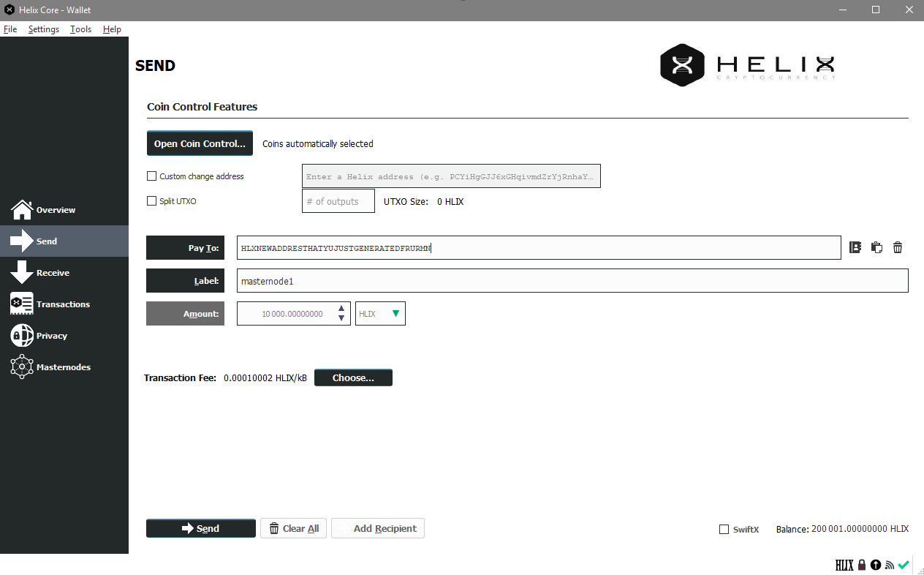Screen dimensions: 924x575
Task: Click the balance value 200 001.00000000 HLIX
Action: pos(860,528)
